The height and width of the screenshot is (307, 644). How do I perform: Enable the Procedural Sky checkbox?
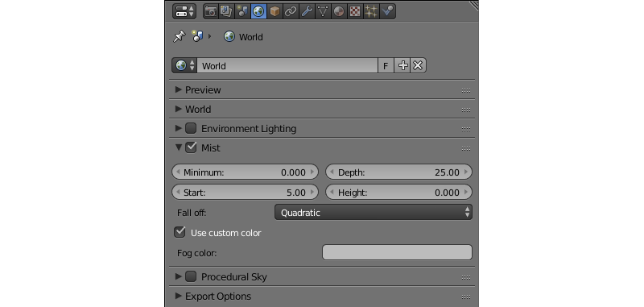191,276
